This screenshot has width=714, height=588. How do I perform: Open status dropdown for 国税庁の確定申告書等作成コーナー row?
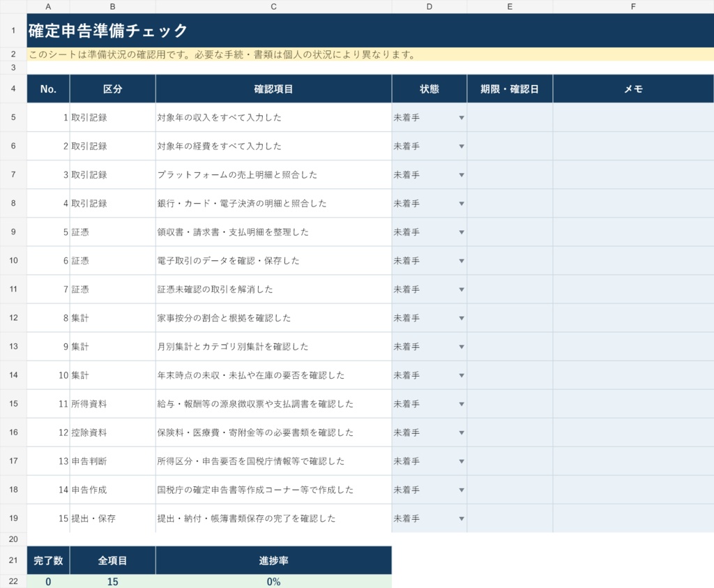pos(462,490)
